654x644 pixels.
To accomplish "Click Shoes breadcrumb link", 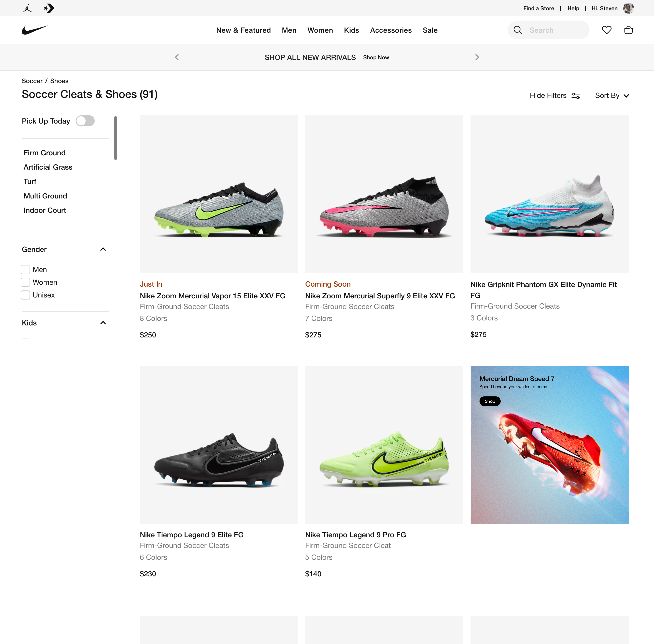I will pos(59,81).
